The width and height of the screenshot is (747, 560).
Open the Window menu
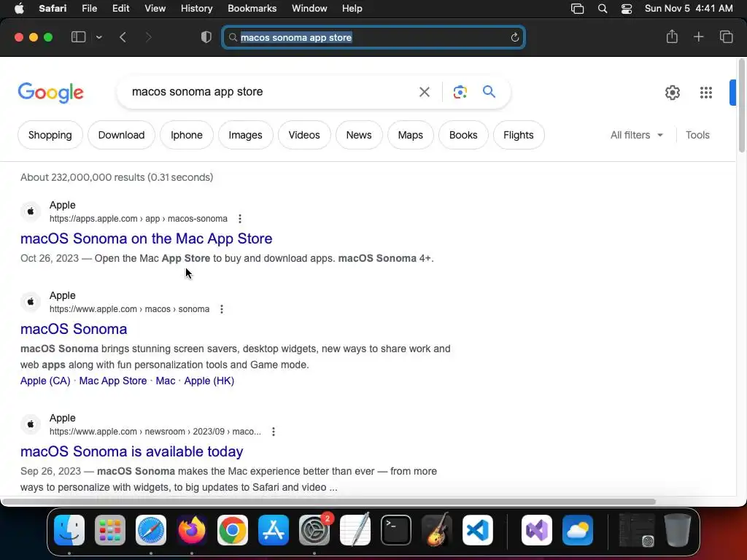tap(309, 8)
